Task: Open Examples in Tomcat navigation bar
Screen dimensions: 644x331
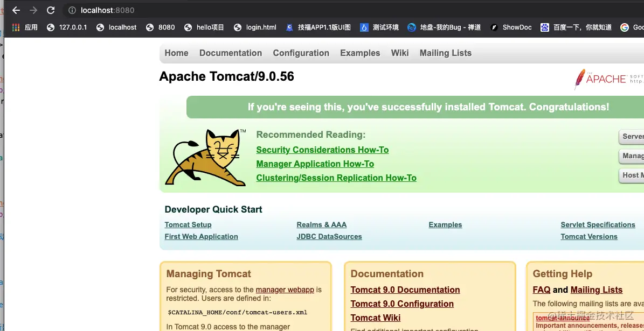Action: tap(360, 53)
